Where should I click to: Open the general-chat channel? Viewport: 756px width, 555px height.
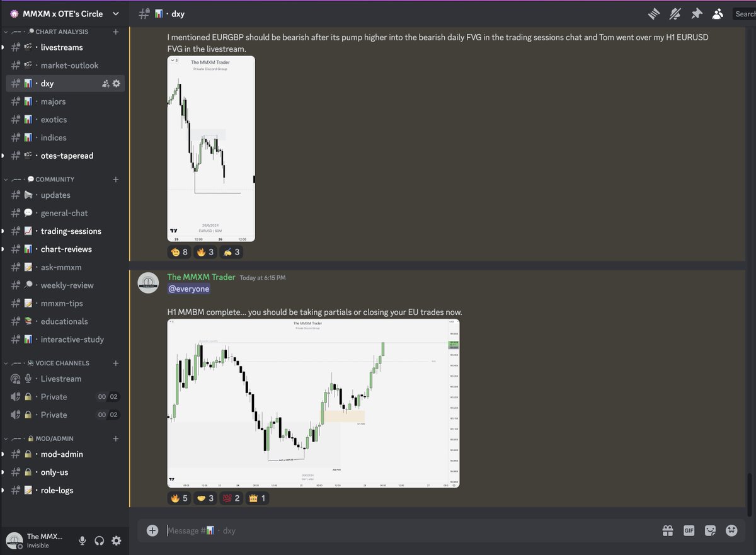65,213
